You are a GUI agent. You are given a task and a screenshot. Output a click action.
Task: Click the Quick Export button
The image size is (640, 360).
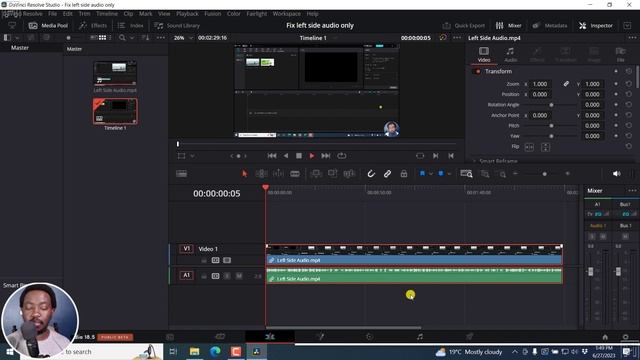pos(464,25)
